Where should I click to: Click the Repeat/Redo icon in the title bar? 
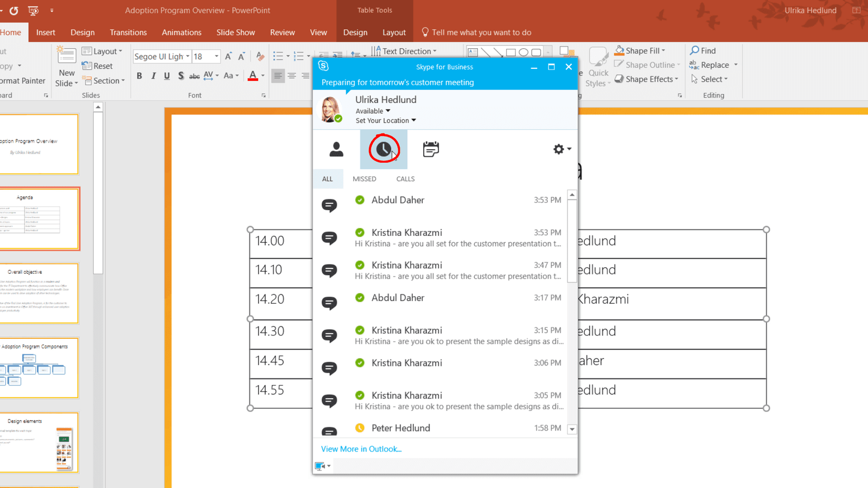[14, 10]
